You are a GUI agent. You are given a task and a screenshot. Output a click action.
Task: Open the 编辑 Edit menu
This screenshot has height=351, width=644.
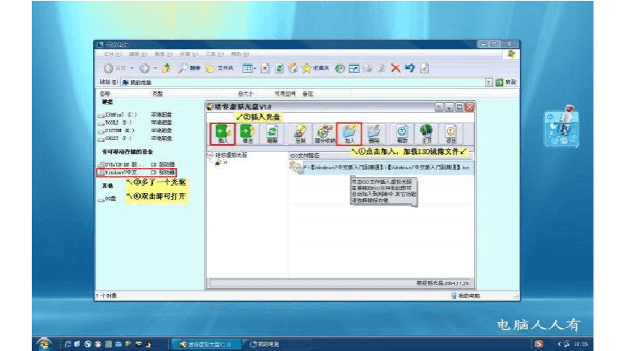click(x=138, y=54)
